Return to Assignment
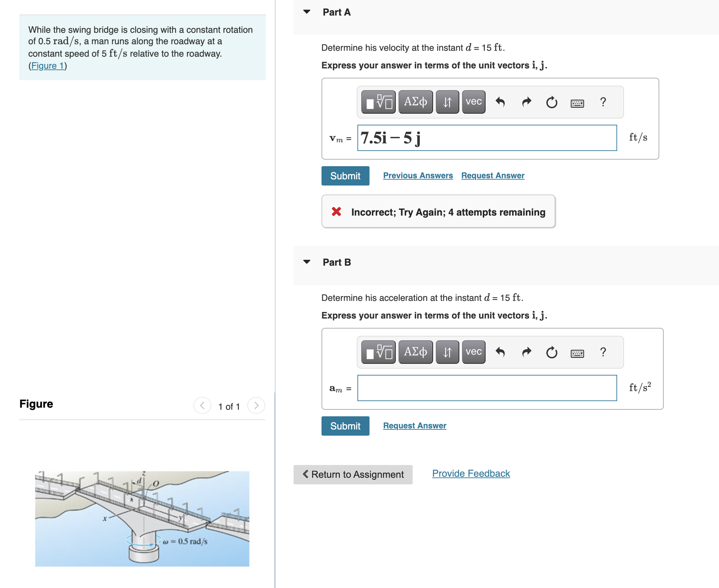Image resolution: width=719 pixels, height=588 pixels. [x=353, y=474]
